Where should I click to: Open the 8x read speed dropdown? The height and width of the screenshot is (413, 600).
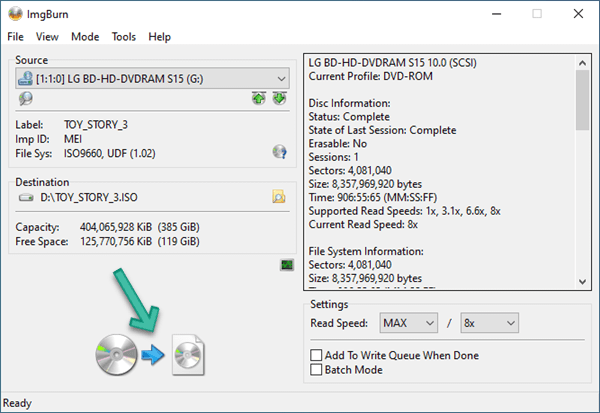(489, 323)
